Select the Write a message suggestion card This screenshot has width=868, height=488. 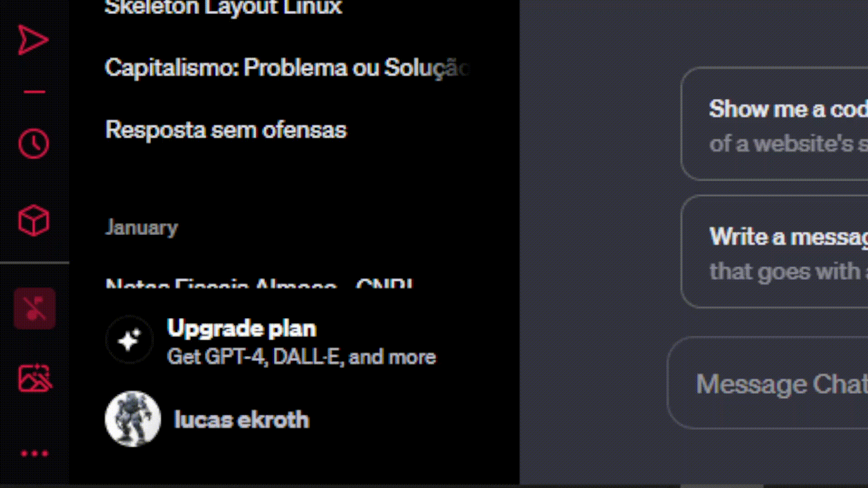[x=774, y=252]
